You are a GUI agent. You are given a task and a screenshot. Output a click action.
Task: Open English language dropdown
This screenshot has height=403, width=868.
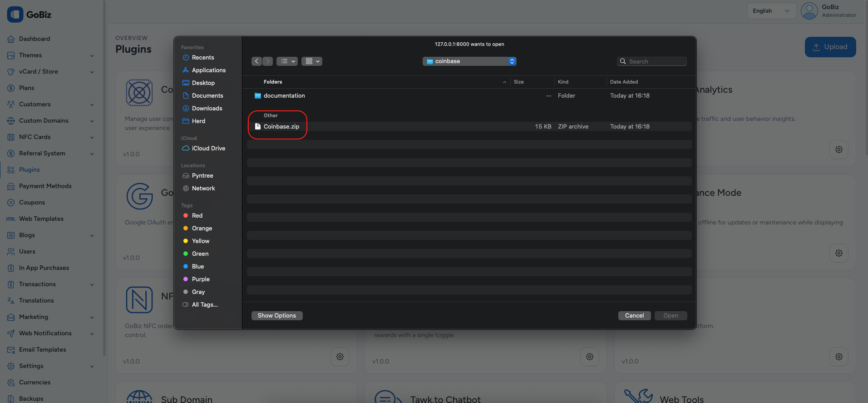coord(771,11)
